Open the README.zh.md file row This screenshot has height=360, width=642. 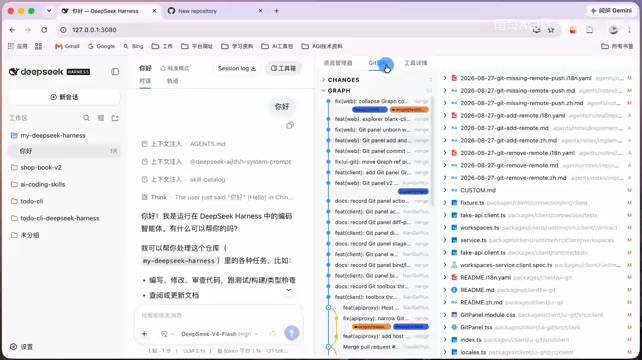click(x=538, y=302)
